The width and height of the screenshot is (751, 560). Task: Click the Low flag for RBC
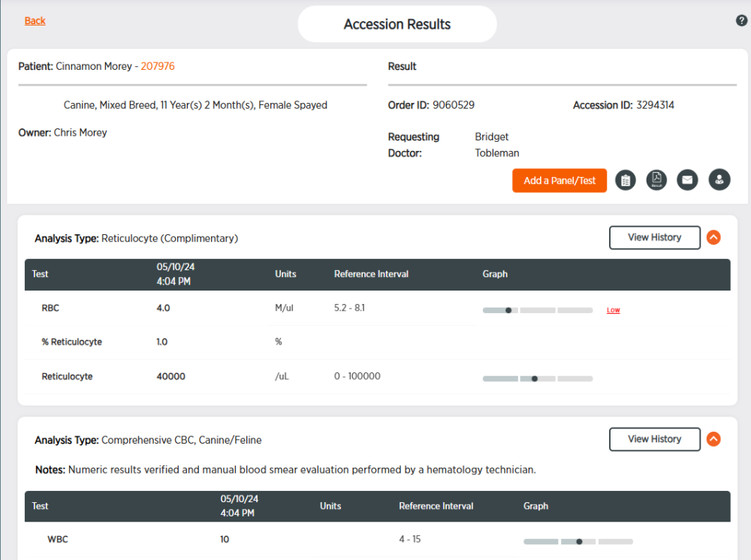click(613, 310)
